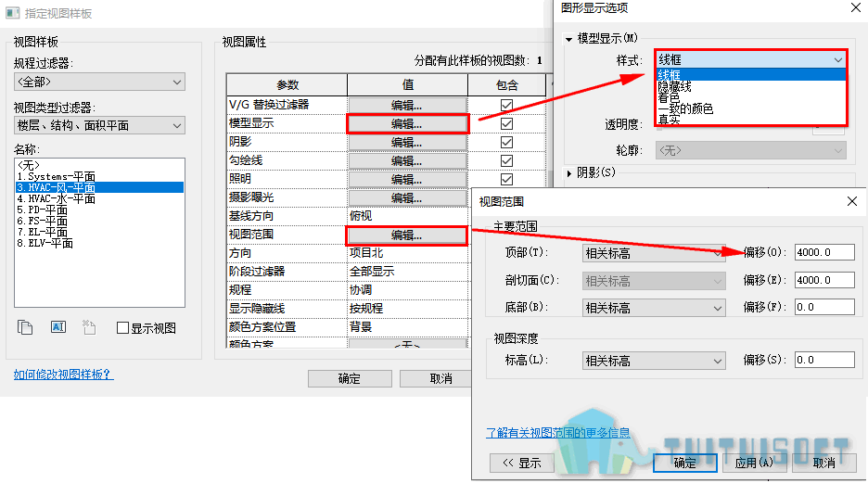Open the 样式 style dropdown
This screenshot has width=868, height=483.
click(x=750, y=59)
